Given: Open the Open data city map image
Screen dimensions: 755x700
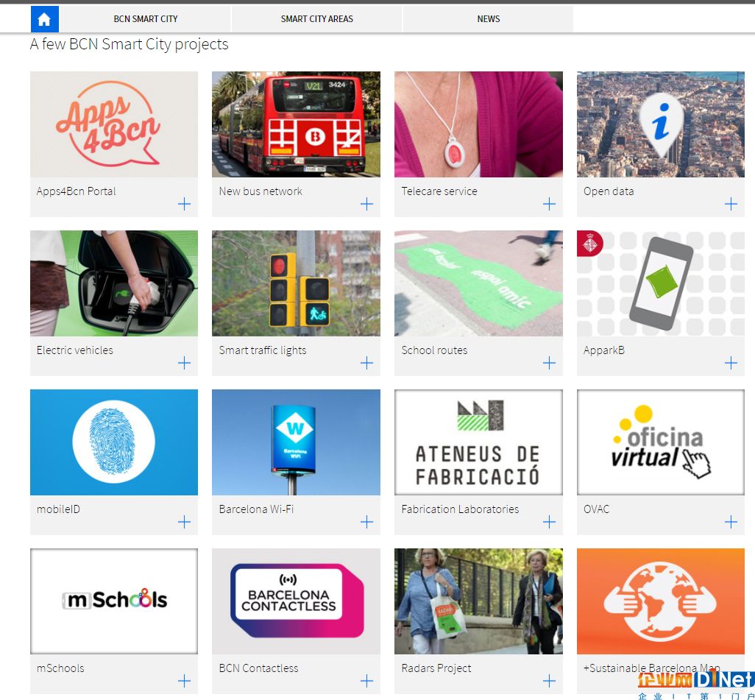Looking at the screenshot, I should pos(661,124).
